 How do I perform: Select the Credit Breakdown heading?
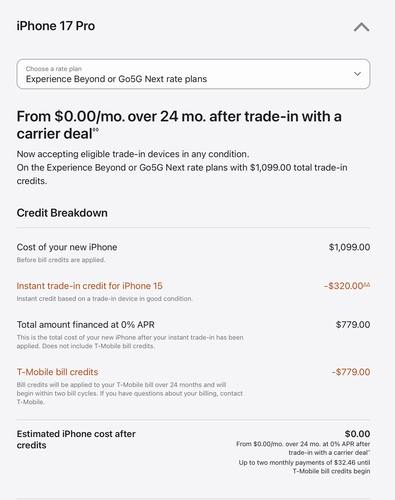(x=62, y=213)
